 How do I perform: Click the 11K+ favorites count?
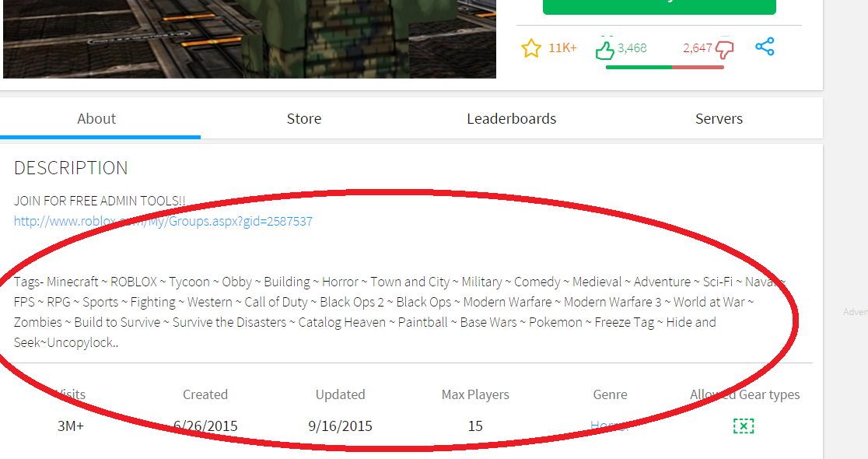(x=562, y=48)
